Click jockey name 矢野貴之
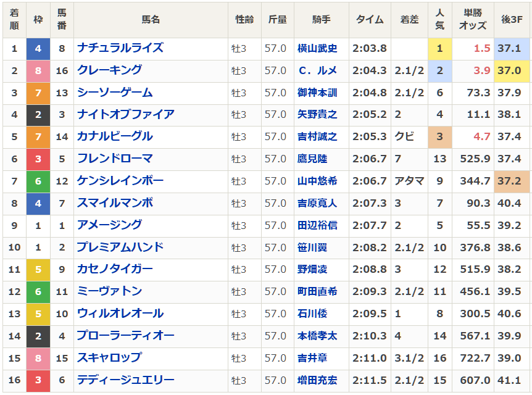The height and width of the screenshot is (395, 532). [317, 115]
